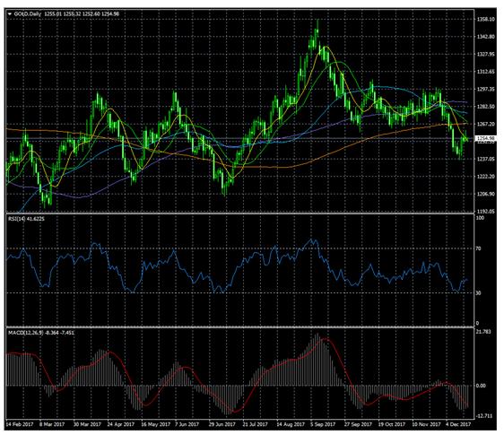Click the GOLD,Daily chart title text
Screen dimensions: 504x435
click(x=27, y=14)
